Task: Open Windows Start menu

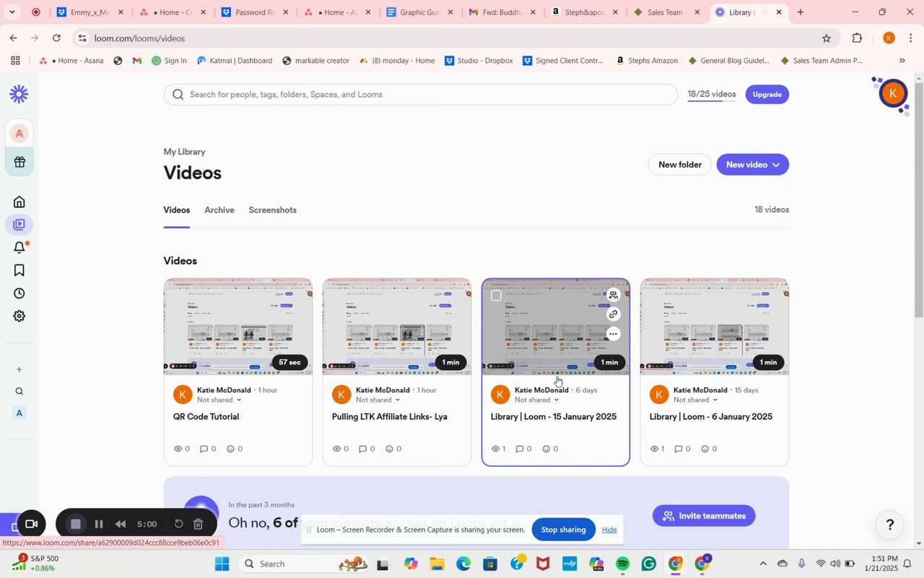Action: 222,564
